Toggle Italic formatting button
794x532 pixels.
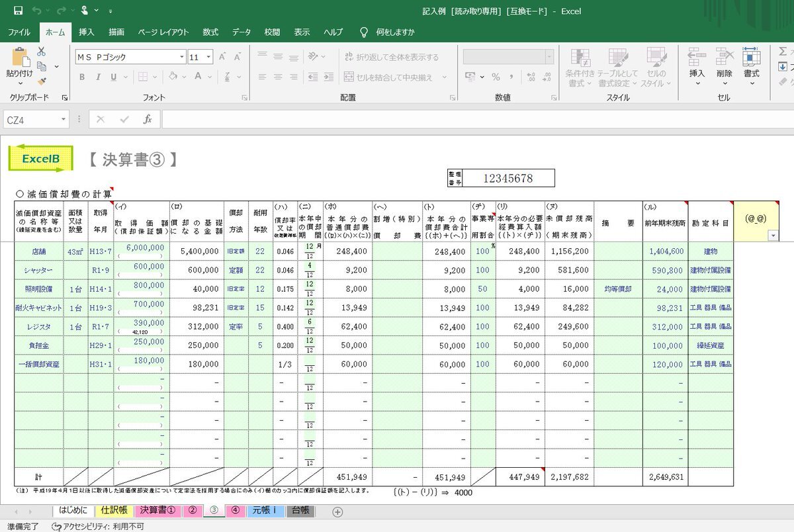pyautogui.click(x=98, y=77)
